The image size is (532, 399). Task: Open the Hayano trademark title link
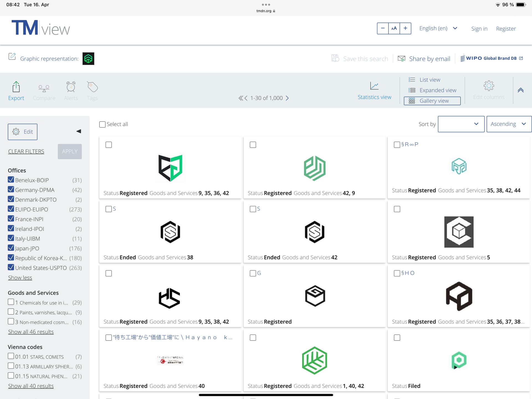coord(172,337)
